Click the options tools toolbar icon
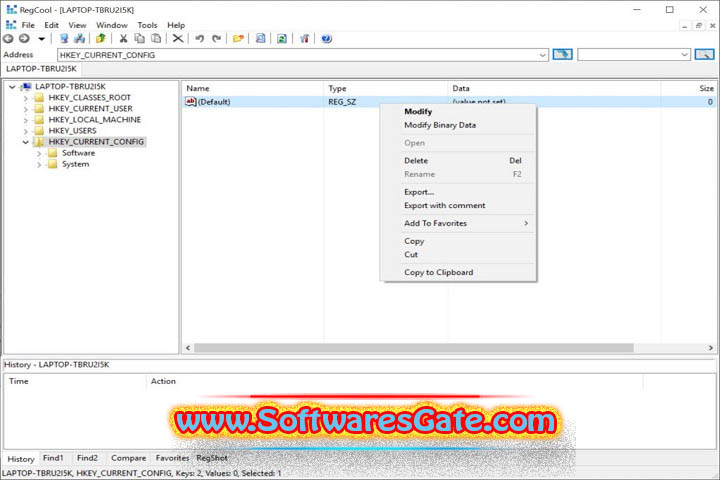720x480 pixels. 304,39
